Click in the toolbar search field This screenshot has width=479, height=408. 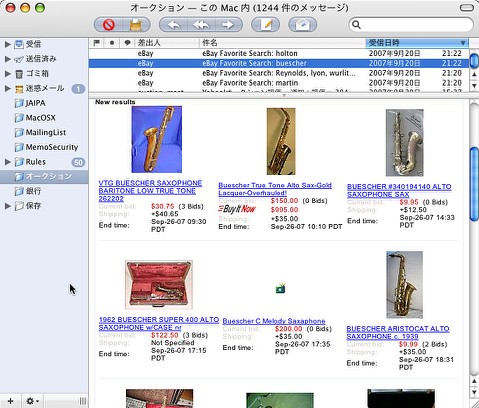411,25
